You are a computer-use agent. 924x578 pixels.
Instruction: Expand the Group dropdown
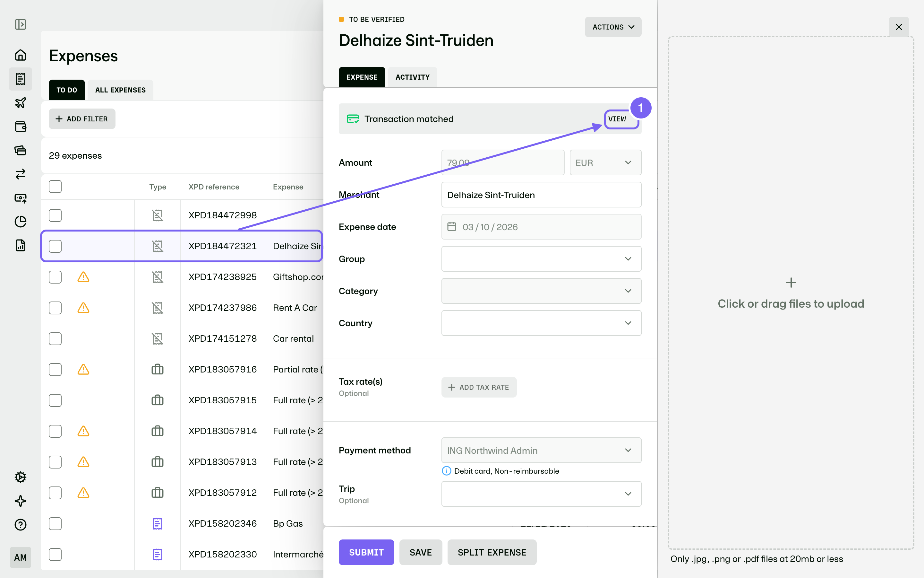click(x=541, y=259)
